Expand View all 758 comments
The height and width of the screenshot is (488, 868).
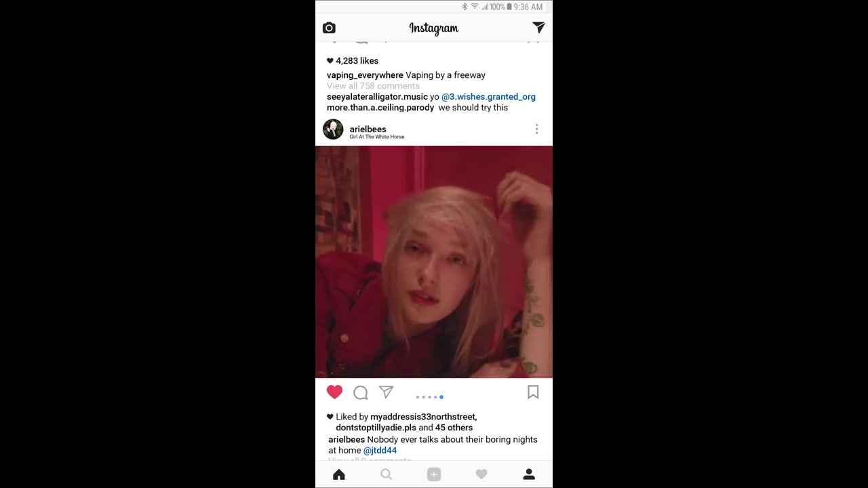pyautogui.click(x=373, y=86)
